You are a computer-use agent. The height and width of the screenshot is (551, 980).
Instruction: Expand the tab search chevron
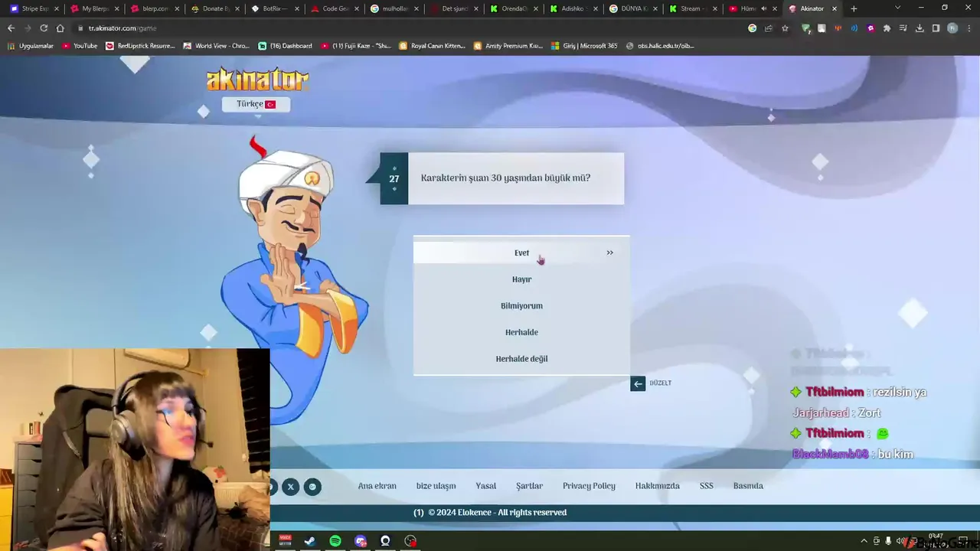898,8
